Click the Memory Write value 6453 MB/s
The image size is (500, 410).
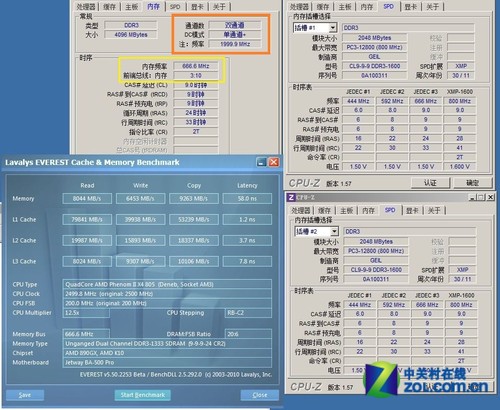(140, 199)
